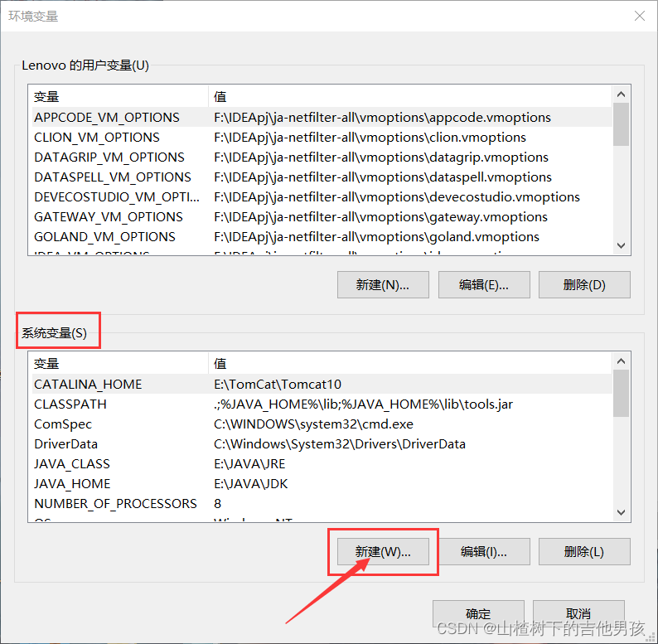
Task: Click the value E:\TomCat\Tomcat10
Action: [278, 384]
